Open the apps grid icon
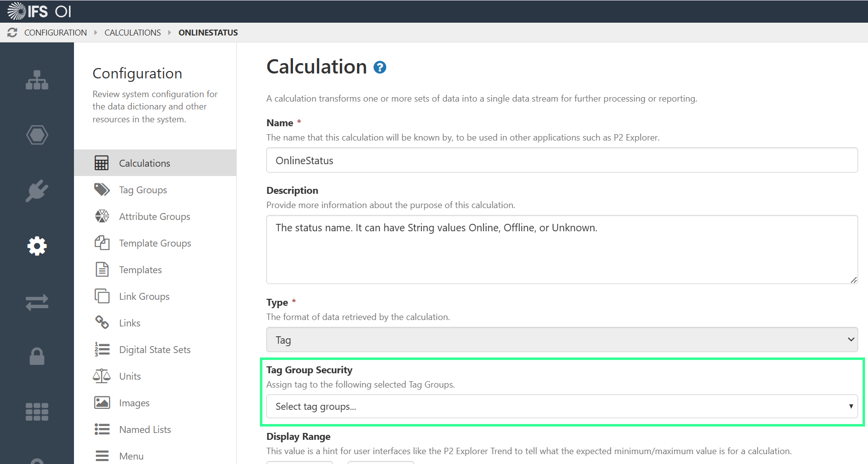Image resolution: width=868 pixels, height=464 pixels. (37, 411)
